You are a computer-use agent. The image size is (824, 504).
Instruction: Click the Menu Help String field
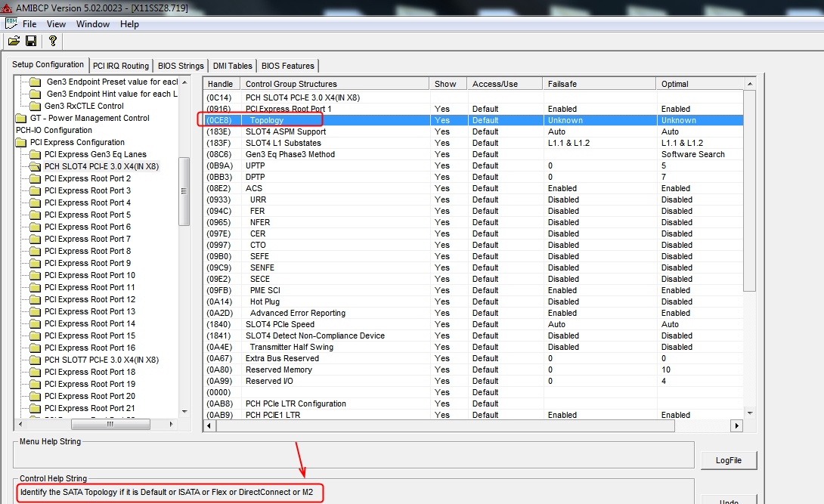pyautogui.click(x=353, y=455)
